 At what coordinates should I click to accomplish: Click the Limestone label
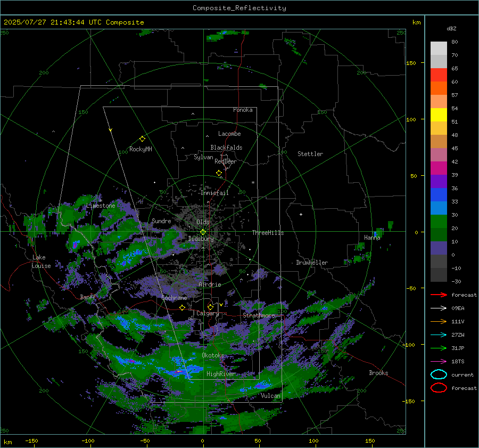[101, 206]
